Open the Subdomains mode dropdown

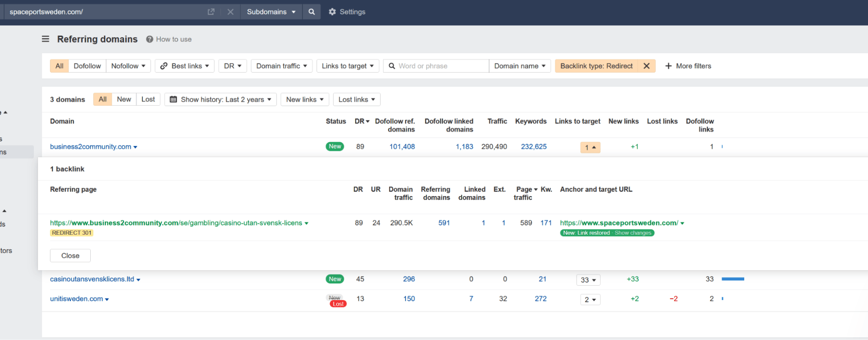point(271,12)
